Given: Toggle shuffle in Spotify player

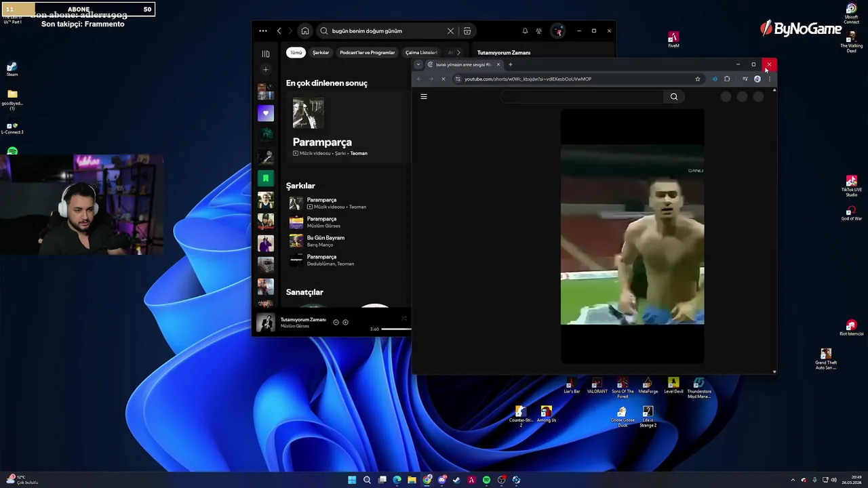Looking at the screenshot, I should [404, 318].
